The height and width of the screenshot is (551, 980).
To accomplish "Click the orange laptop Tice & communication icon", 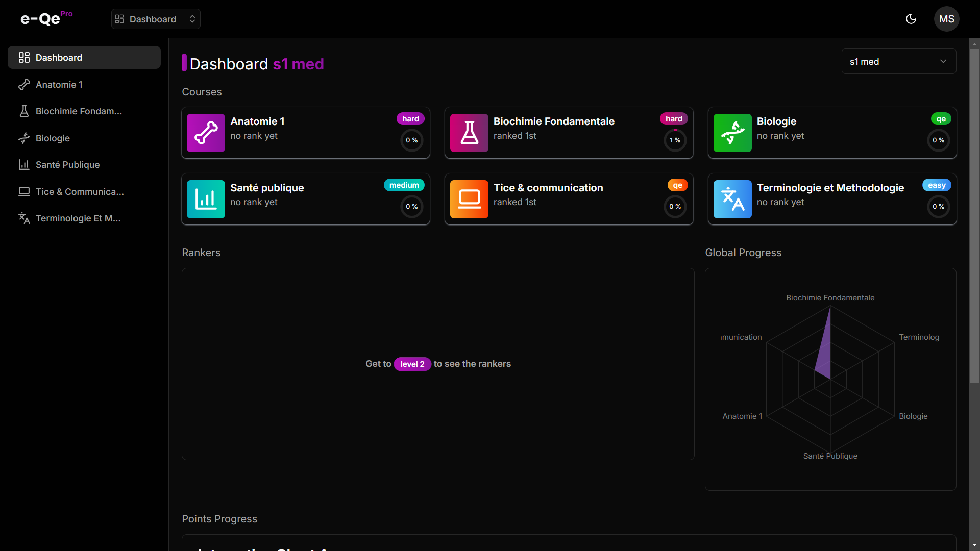I will click(469, 199).
